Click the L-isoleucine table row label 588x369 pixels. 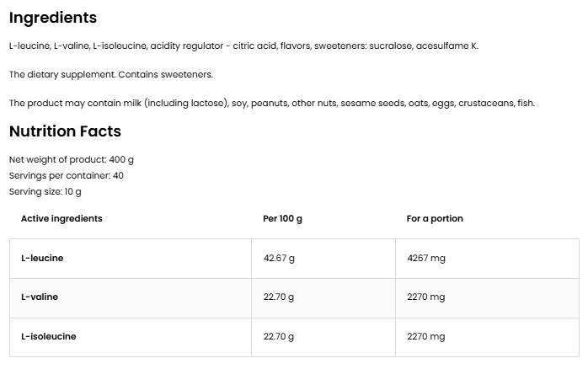[x=49, y=336]
